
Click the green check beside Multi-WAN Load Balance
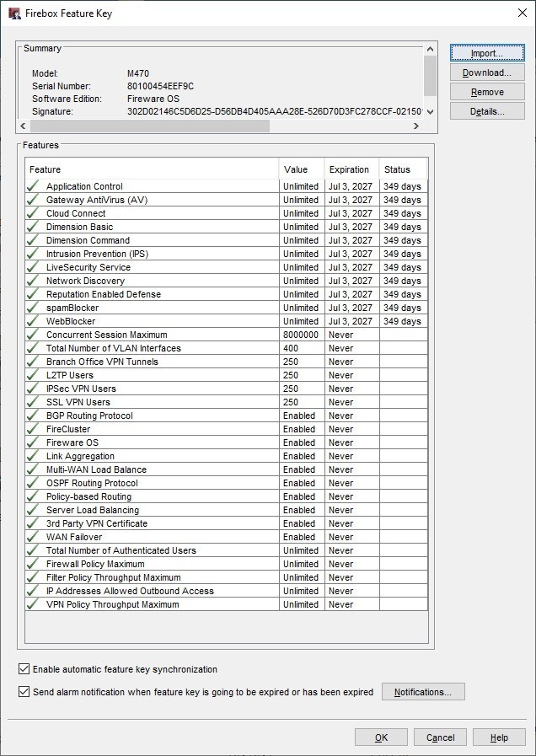point(33,469)
